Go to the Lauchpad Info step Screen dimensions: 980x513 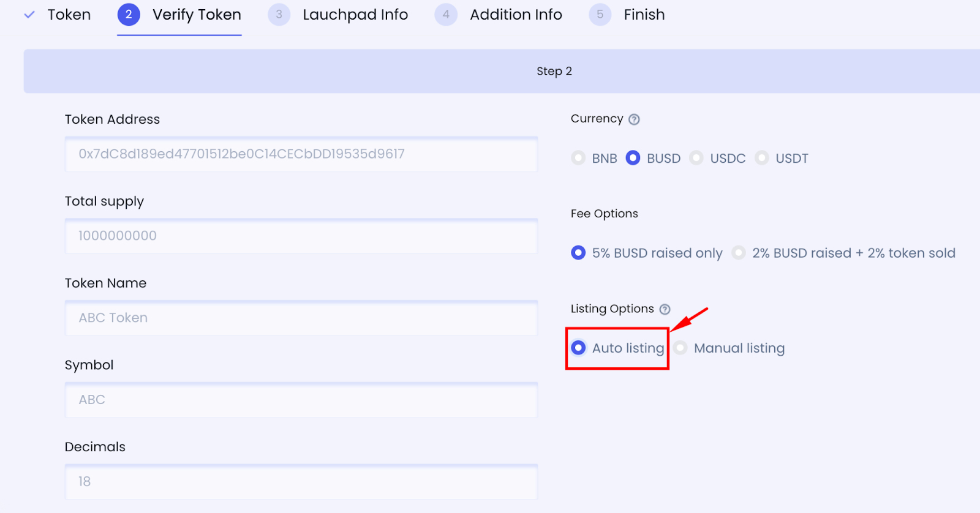click(355, 15)
